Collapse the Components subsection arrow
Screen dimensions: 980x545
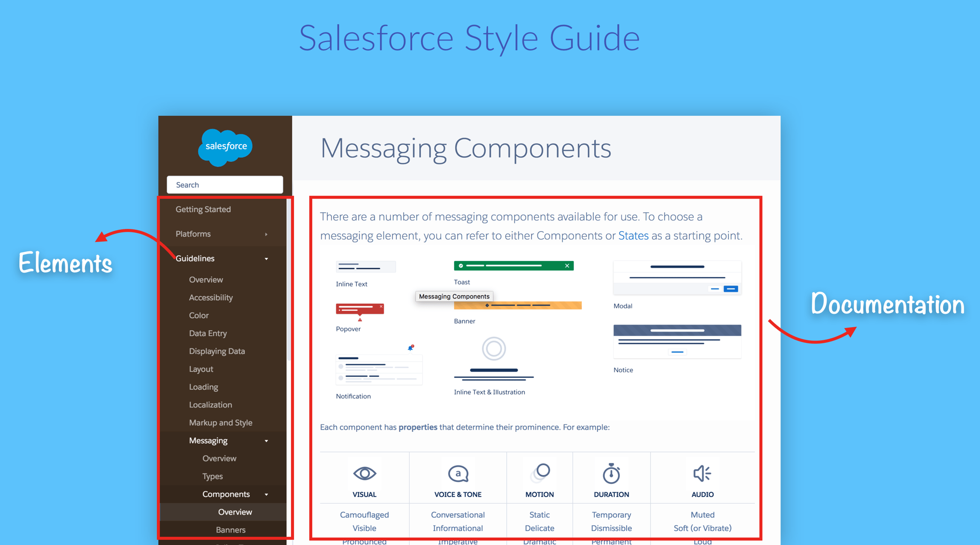266,495
